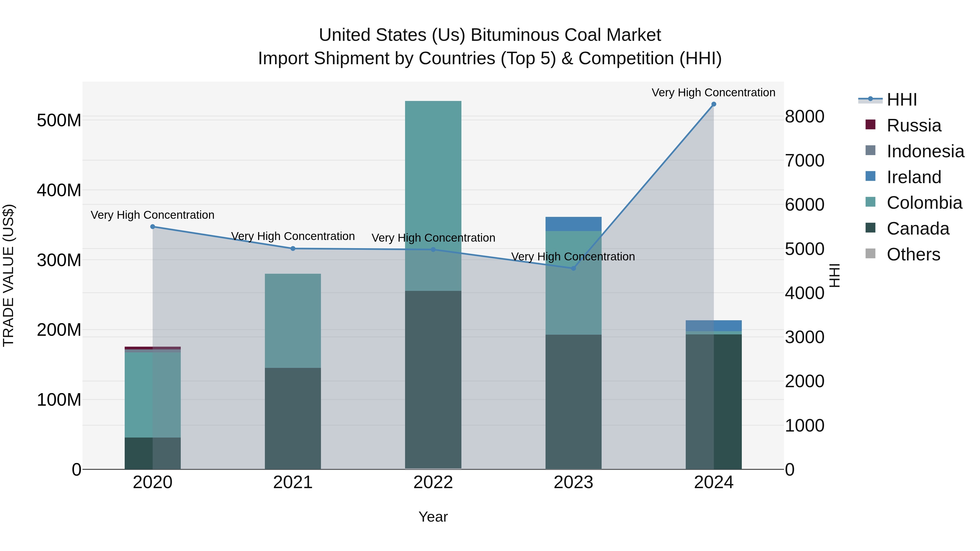Click the 2024 Canada bar segment
The height and width of the screenshot is (551, 980).
pyautogui.click(x=714, y=402)
